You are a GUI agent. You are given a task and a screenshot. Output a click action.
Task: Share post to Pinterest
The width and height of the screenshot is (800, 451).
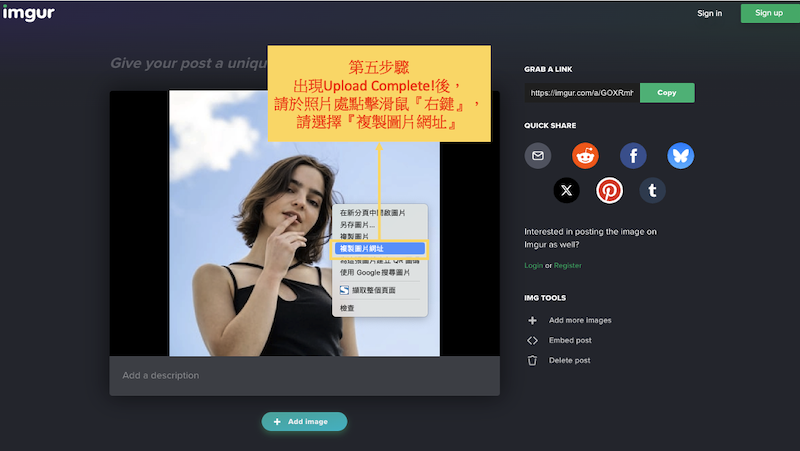click(x=610, y=190)
